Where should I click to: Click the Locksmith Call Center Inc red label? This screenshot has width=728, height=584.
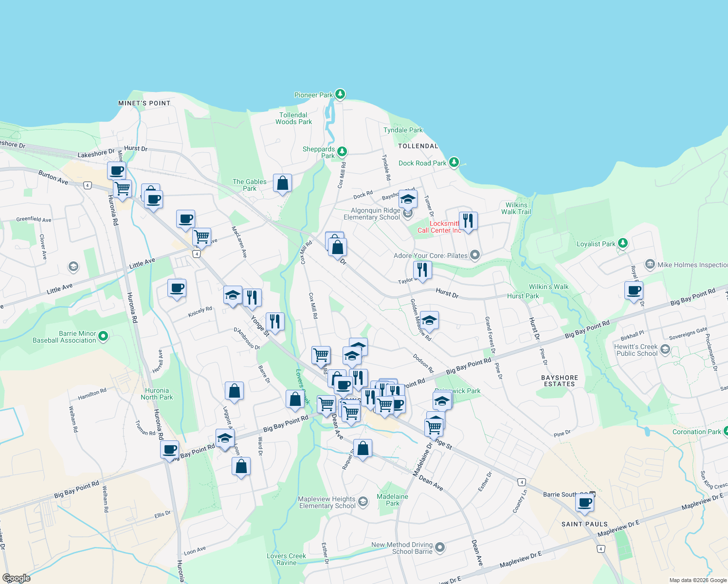[440, 226]
